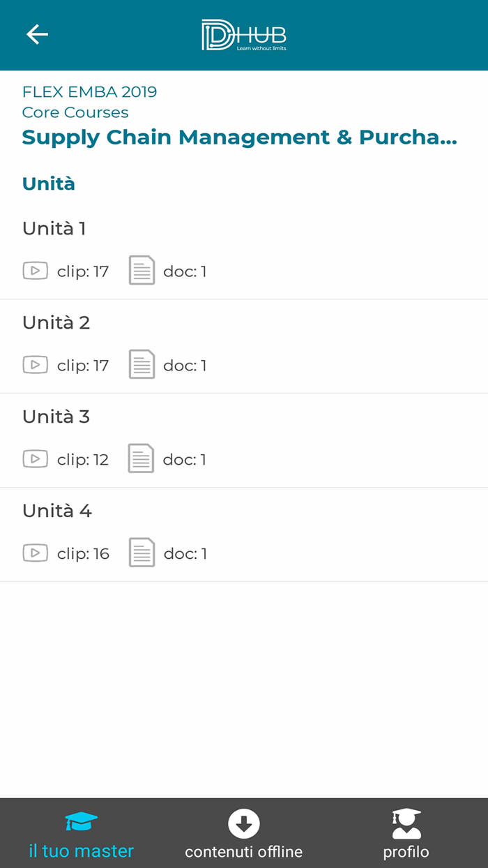The width and height of the screenshot is (488, 868).
Task: Select the clip play icon under Unità 2
Action: pyautogui.click(x=35, y=364)
